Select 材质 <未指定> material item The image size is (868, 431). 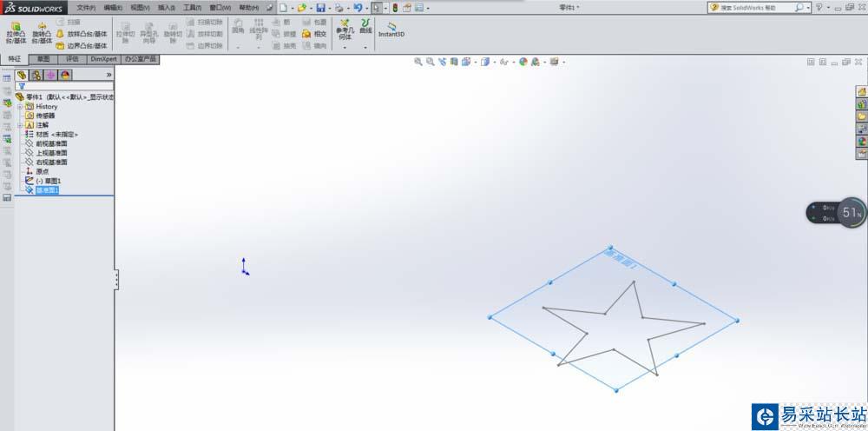click(x=56, y=135)
